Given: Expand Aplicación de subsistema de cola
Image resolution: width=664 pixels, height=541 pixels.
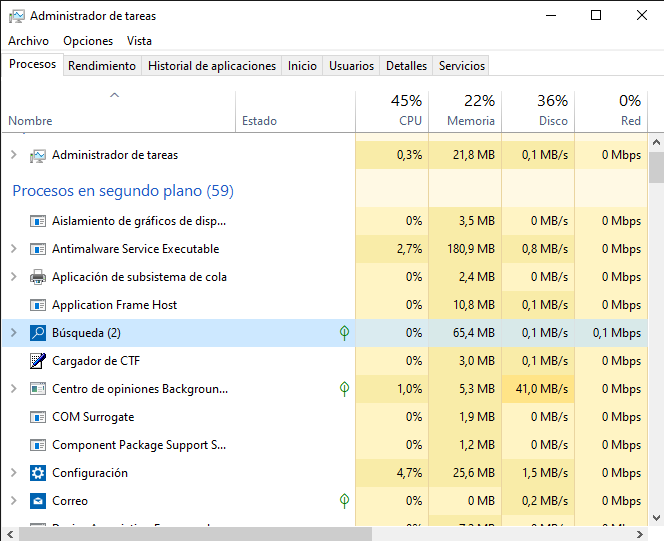Looking at the screenshot, I should 14,277.
